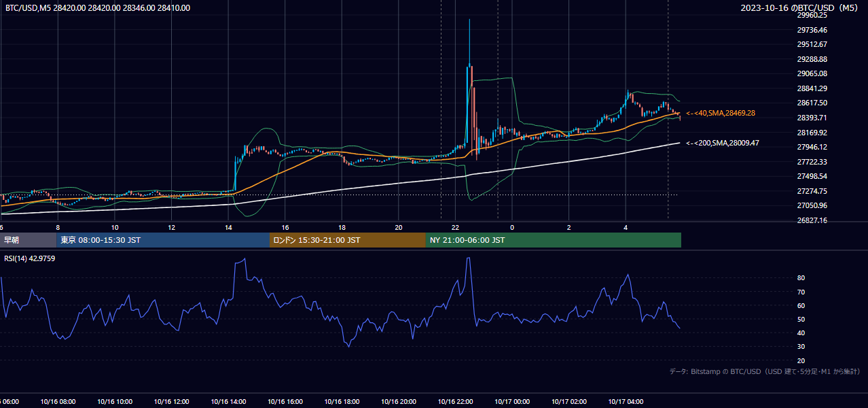Click the 28393.71 price axis value
Image resolution: width=868 pixels, height=408 pixels.
pos(812,118)
